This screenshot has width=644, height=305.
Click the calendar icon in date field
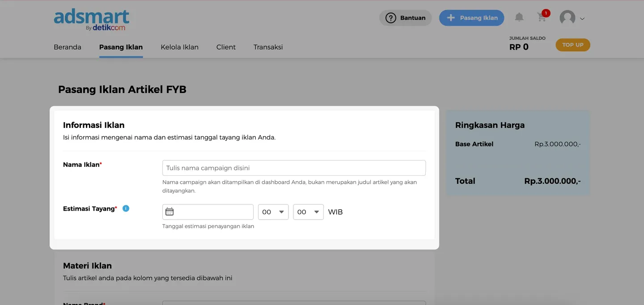pyautogui.click(x=169, y=212)
